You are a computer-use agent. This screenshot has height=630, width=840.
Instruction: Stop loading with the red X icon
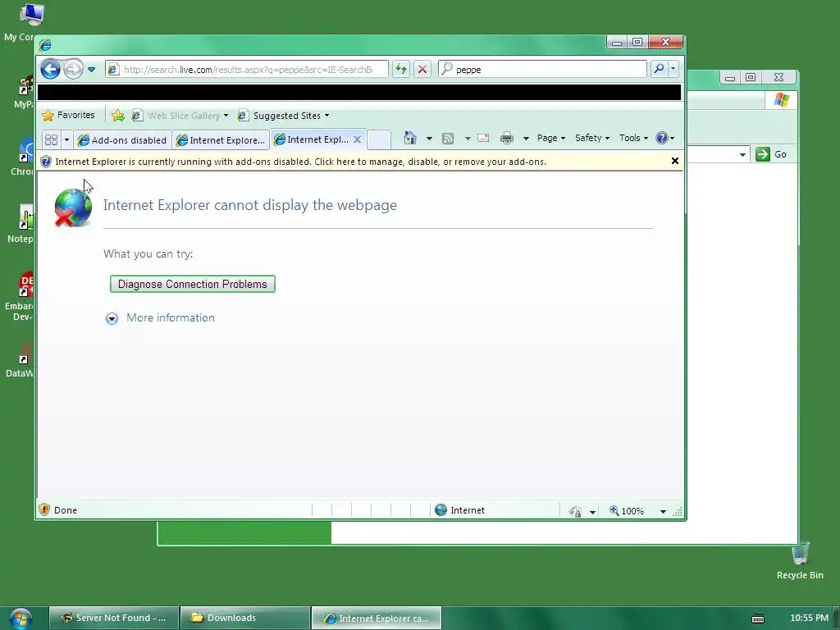(x=422, y=69)
